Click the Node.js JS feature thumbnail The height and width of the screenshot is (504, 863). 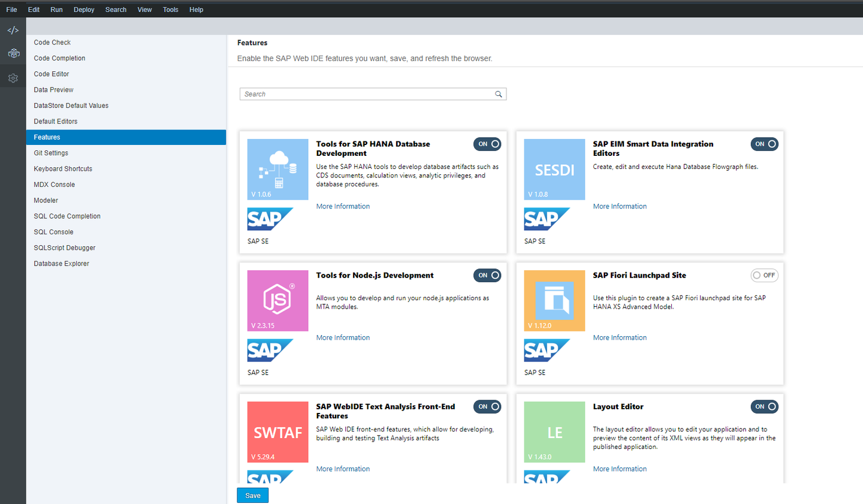tap(278, 301)
